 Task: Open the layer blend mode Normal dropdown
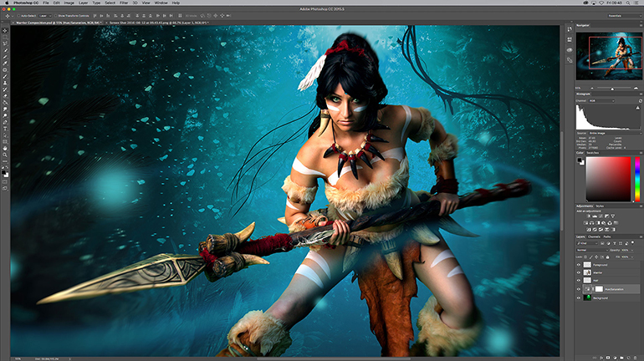coord(591,250)
